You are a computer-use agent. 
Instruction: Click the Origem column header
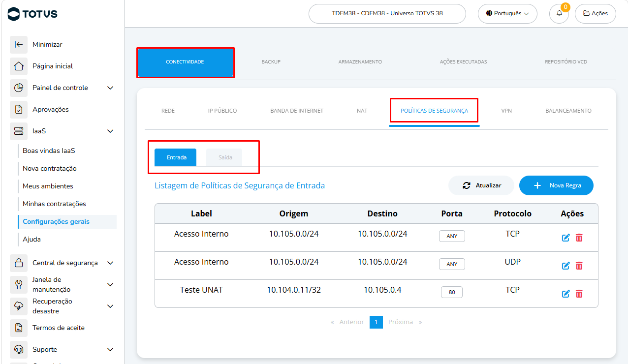[294, 213]
